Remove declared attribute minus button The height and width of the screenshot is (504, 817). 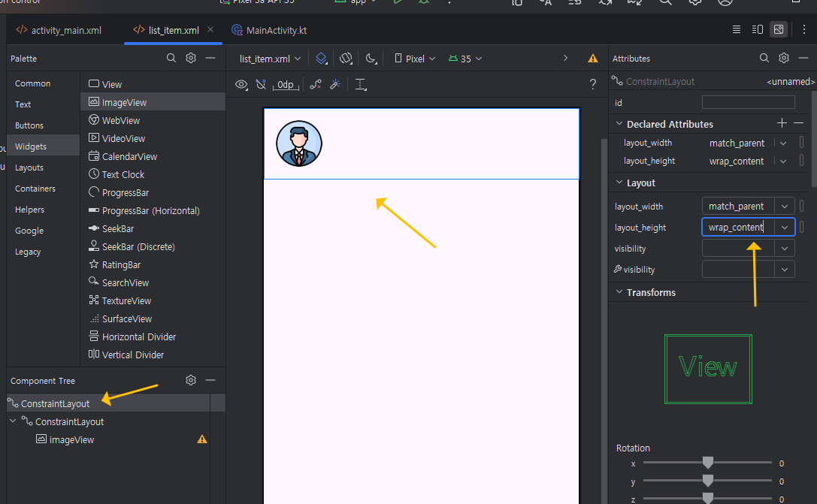pyautogui.click(x=798, y=123)
